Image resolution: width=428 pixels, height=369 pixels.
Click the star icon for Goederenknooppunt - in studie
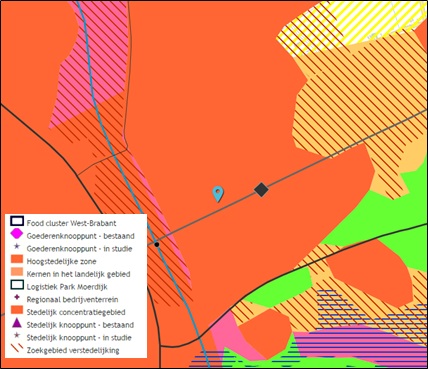tap(17, 247)
